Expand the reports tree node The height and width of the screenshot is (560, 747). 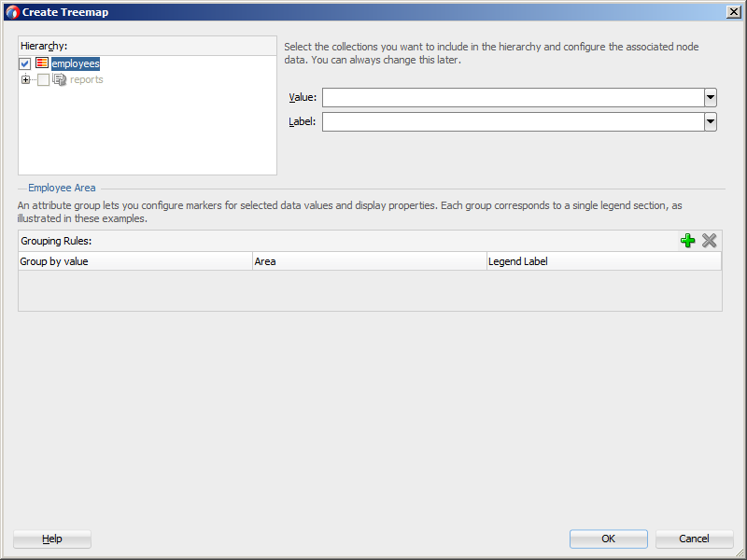[25, 80]
